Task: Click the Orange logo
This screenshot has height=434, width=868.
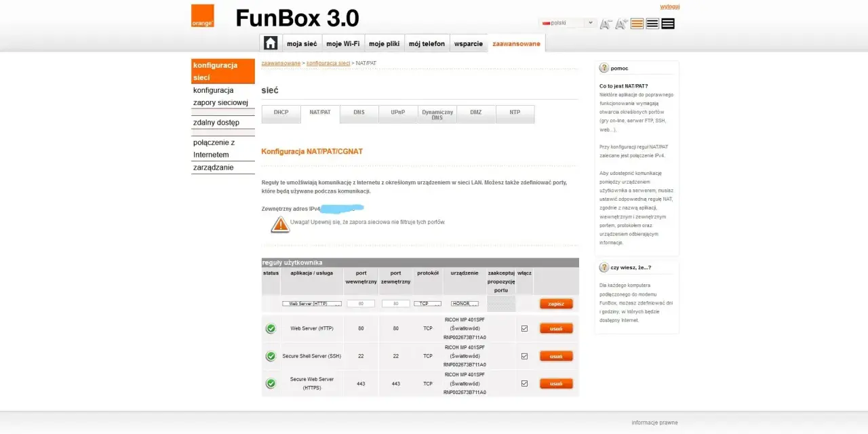Action: (x=202, y=16)
